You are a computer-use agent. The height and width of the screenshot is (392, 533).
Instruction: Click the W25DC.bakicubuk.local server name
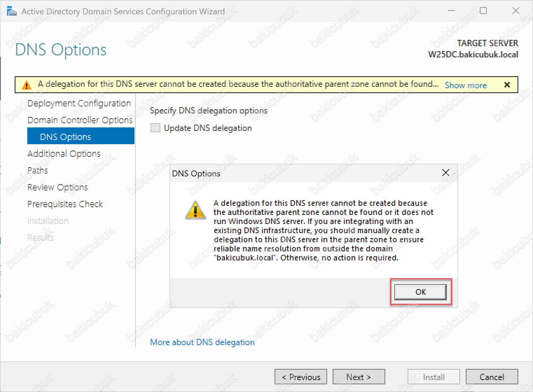coord(473,55)
